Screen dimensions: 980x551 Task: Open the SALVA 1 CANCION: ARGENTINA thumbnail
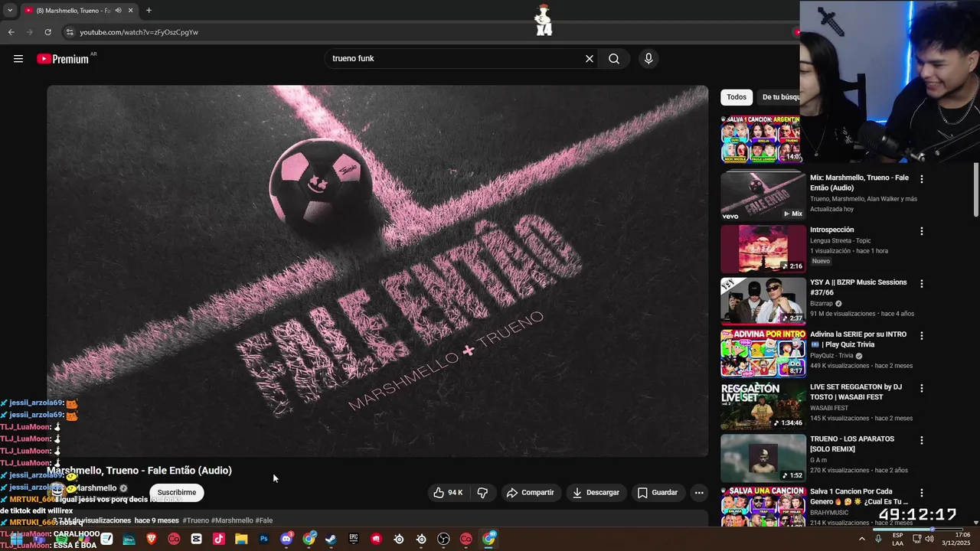760,139
